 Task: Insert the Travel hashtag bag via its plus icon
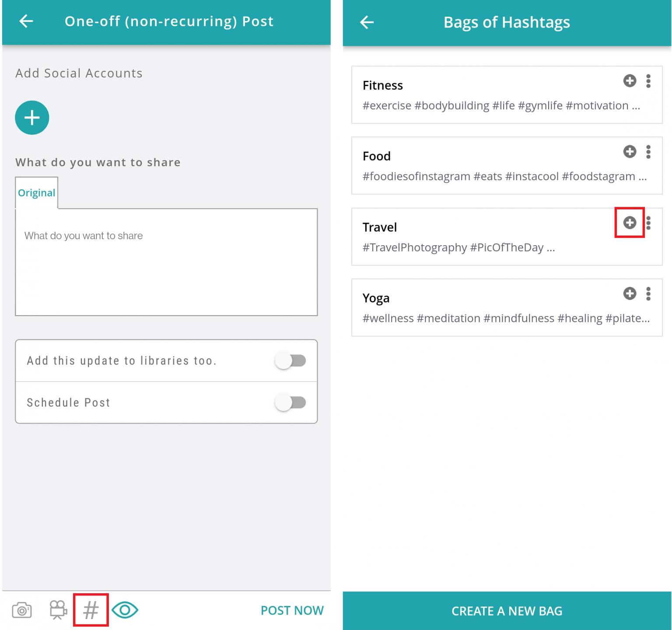click(x=629, y=223)
